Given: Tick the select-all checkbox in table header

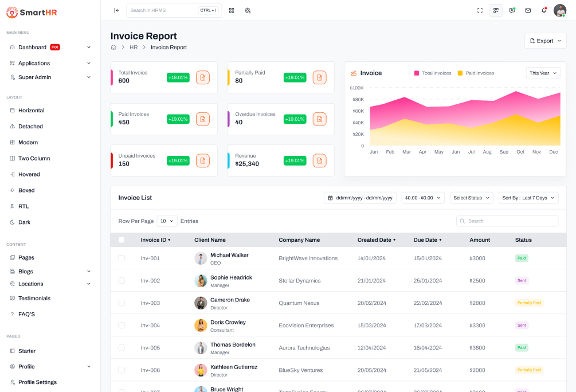Looking at the screenshot, I should tap(122, 240).
